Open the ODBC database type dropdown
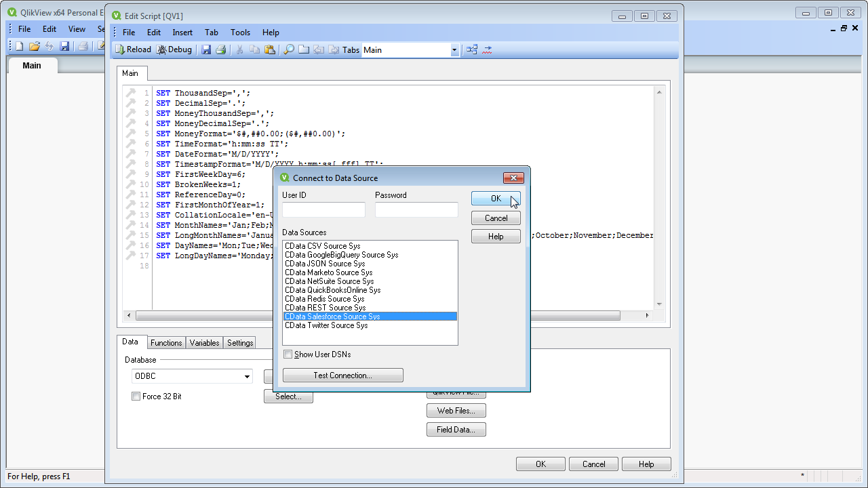The image size is (868, 488). pos(247,377)
